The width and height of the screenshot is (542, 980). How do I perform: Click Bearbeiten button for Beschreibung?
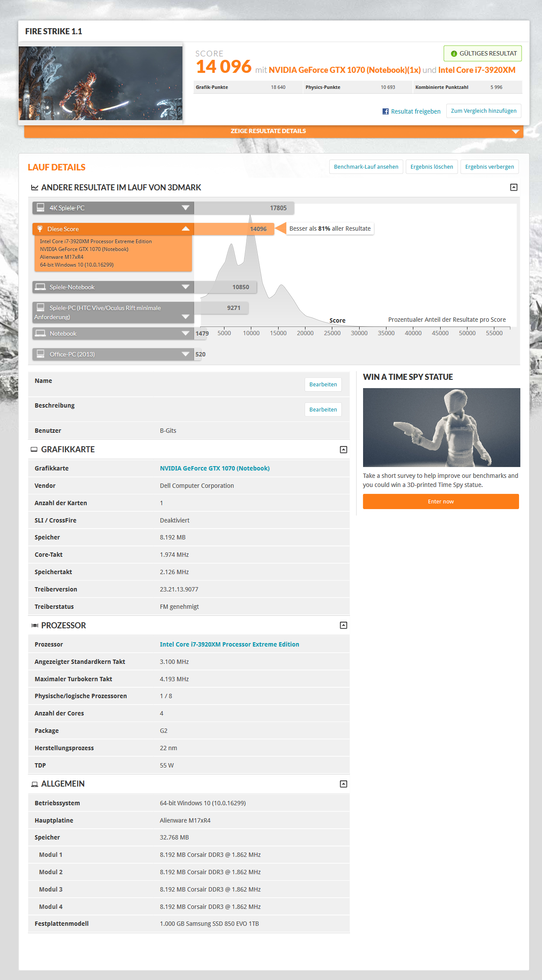(323, 410)
